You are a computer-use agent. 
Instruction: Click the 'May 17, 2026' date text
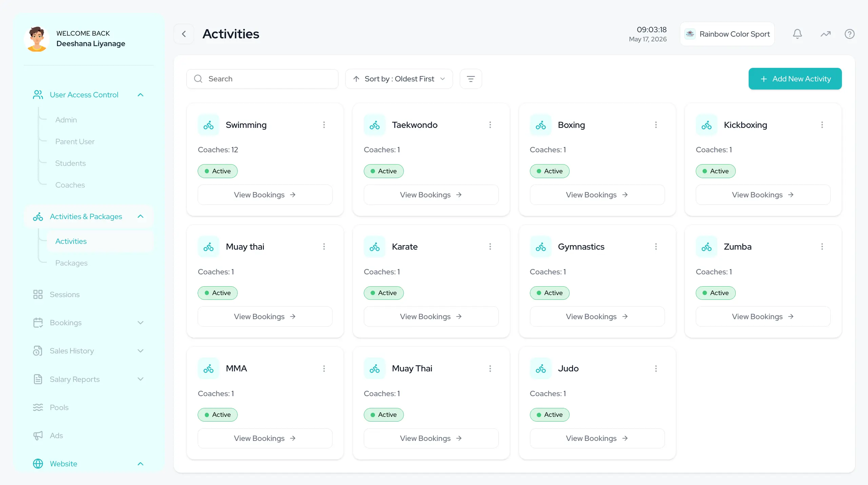648,39
